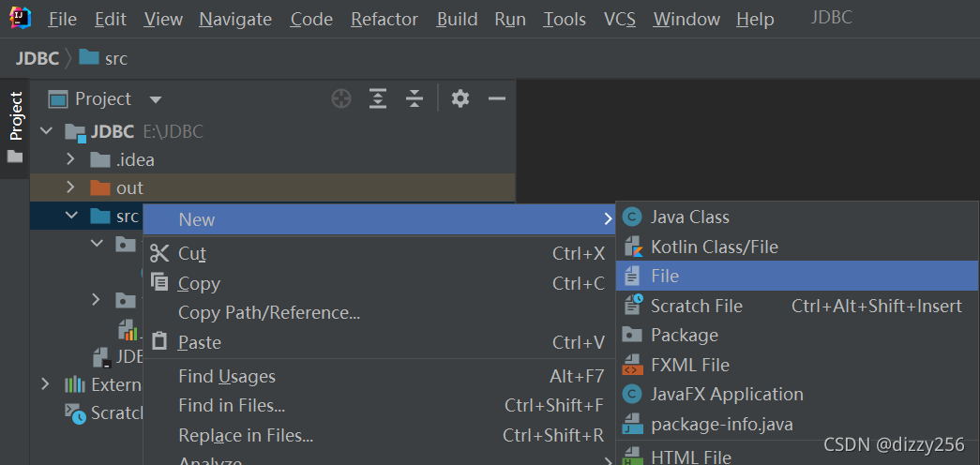Click src text in the breadcrumb bar
This screenshot has height=465, width=980.
(x=116, y=59)
